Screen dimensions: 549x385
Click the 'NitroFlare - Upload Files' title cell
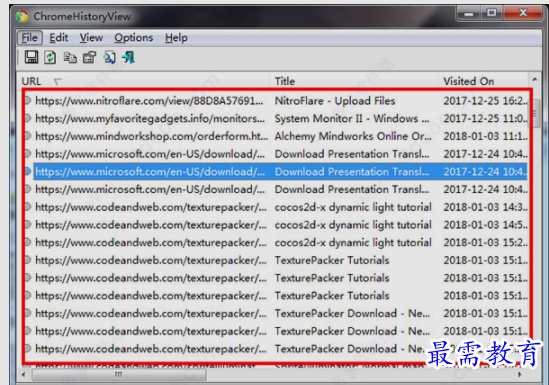coord(335,101)
